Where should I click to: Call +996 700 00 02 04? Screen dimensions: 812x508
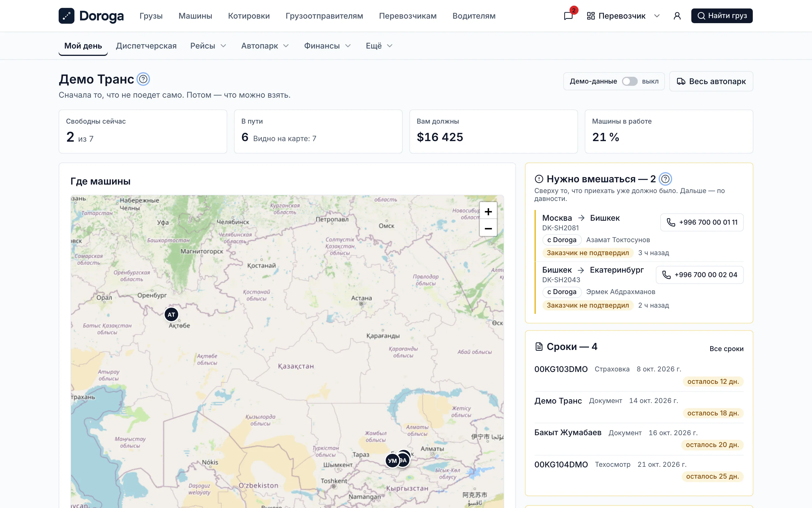tap(699, 275)
